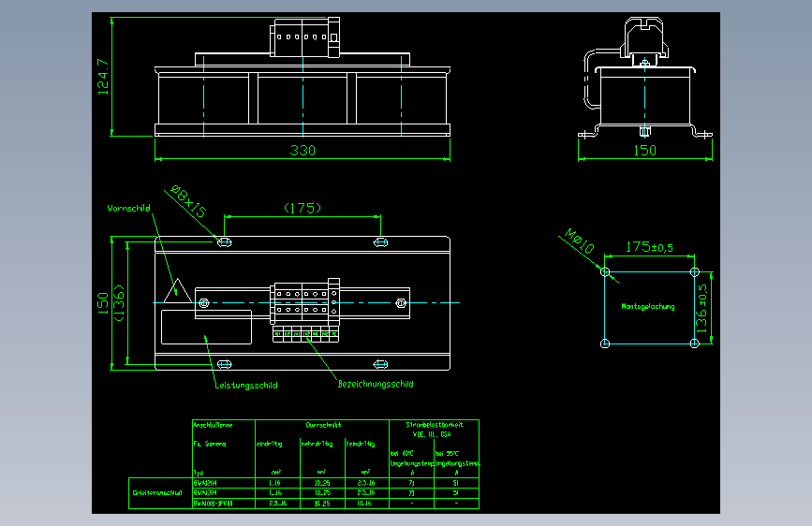This screenshot has height=526, width=812.
Task: Click the ø8x15 slot annotation
Action: tap(189, 201)
